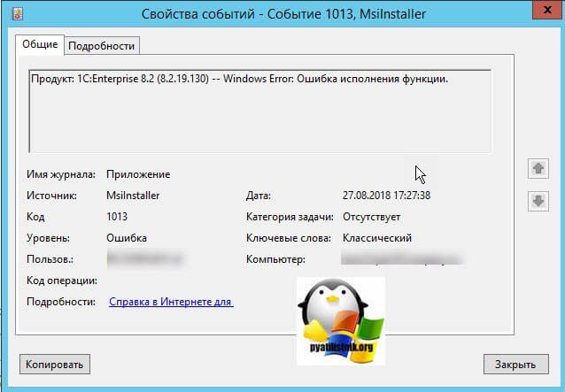Click the journal name value Приложение
Image resolution: width=565 pixels, height=392 pixels.
(x=138, y=174)
